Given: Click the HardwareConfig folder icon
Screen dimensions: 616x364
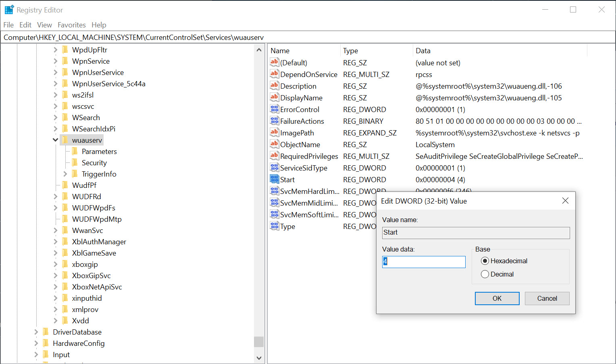Looking at the screenshot, I should click(46, 343).
